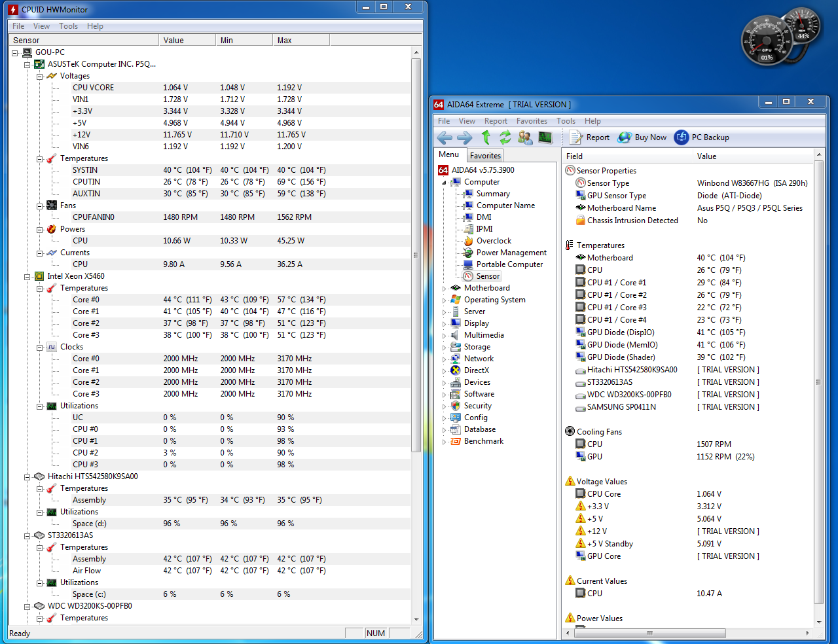Collapse the Voltages group in HWMonitor
Image resolution: width=838 pixels, height=644 pixels.
coord(40,76)
